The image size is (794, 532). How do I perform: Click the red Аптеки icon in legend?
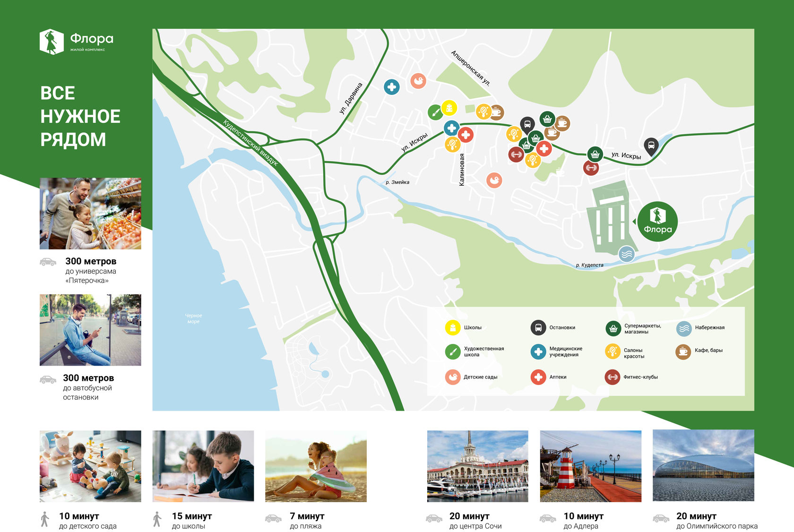coord(538,377)
